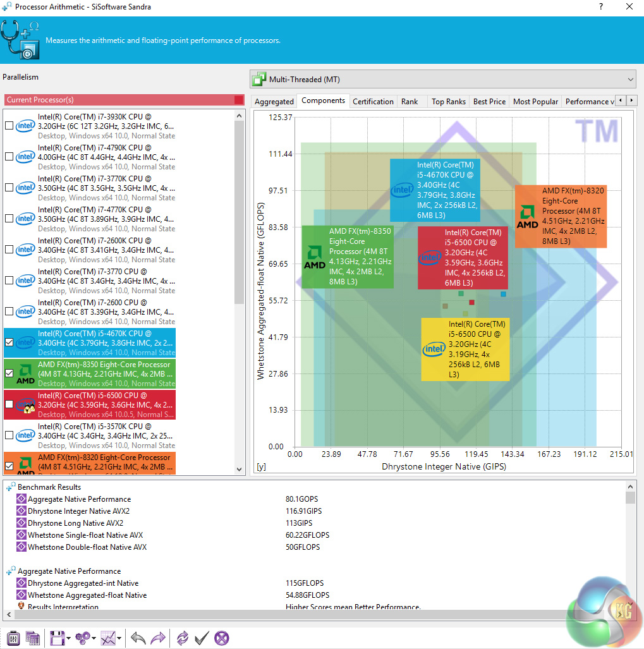Click the back arrow icon
This screenshot has height=649, width=644.
click(x=138, y=638)
